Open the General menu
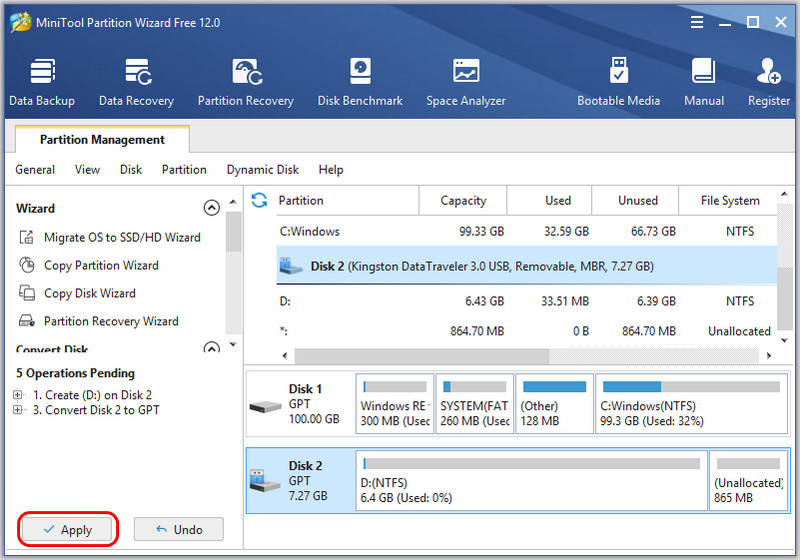 click(35, 169)
